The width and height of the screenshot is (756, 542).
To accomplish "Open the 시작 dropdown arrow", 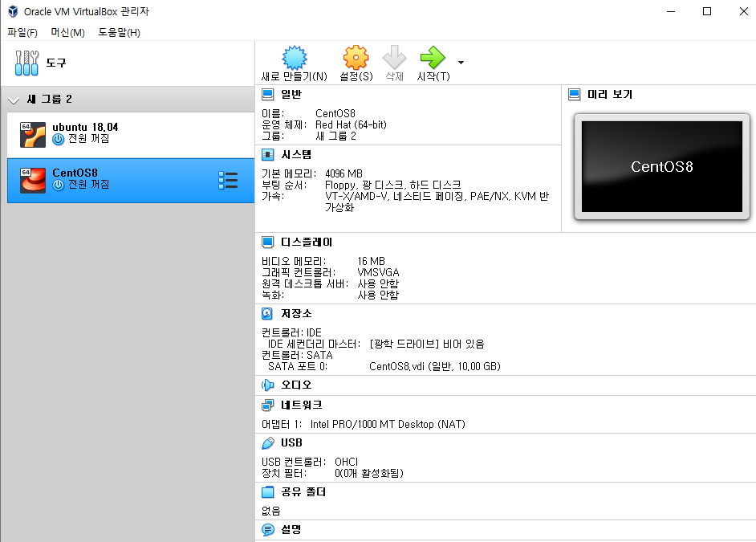I will pos(461,63).
